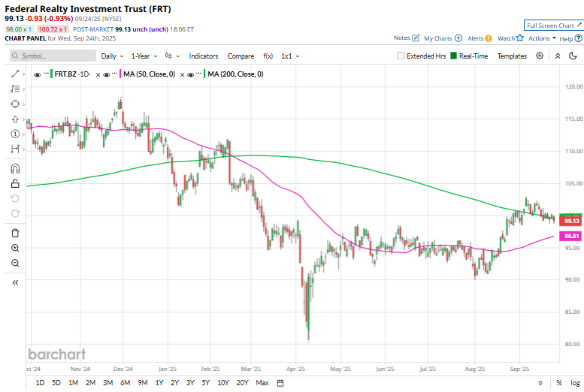The height and width of the screenshot is (392, 584).
Task: Open the chart type candlestick dropdown
Action: click(x=172, y=56)
